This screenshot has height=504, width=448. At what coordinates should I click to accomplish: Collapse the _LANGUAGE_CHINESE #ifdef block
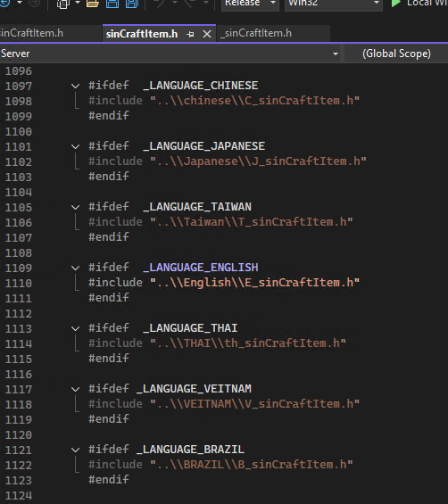tap(75, 86)
